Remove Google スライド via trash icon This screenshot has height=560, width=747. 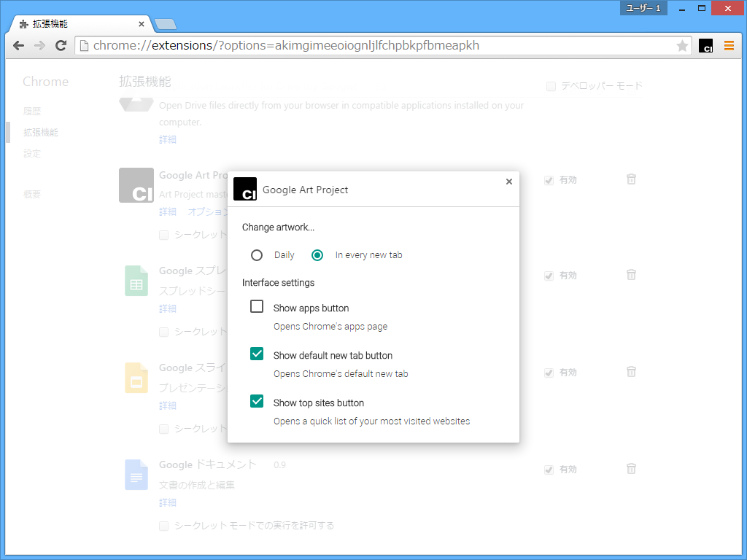tap(631, 371)
